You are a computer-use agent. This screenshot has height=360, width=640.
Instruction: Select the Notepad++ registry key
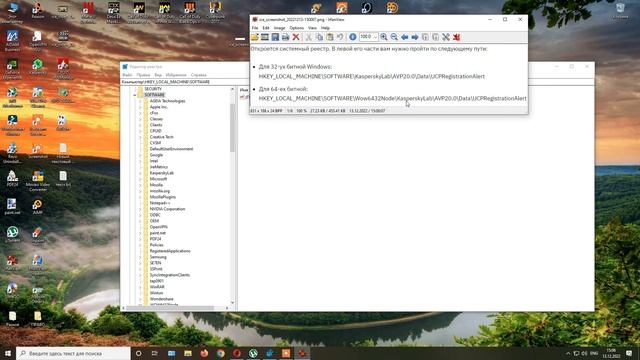160,203
